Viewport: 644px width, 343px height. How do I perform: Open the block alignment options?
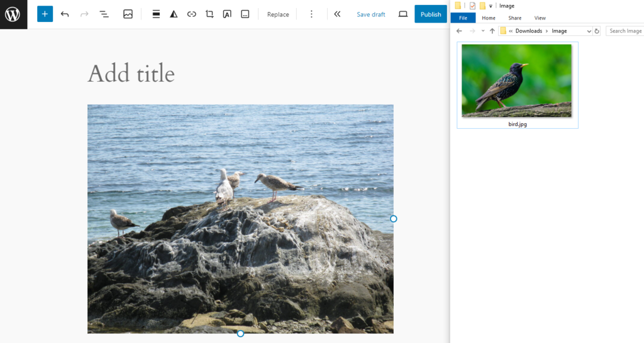[x=156, y=14]
